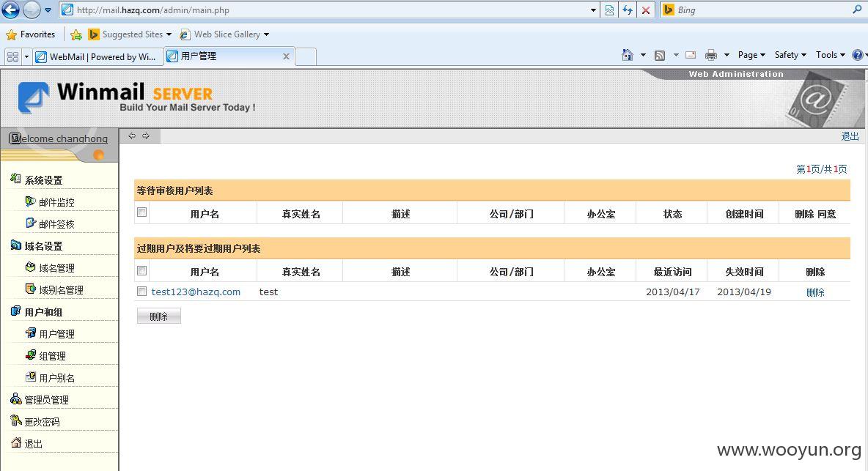Viewport: 868px width, 471px height.
Task: Click browser Home icon in toolbar
Action: [628, 55]
